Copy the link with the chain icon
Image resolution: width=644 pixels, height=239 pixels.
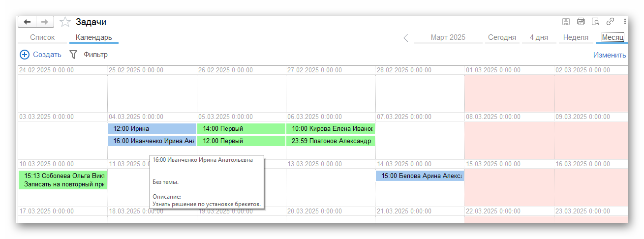click(610, 22)
